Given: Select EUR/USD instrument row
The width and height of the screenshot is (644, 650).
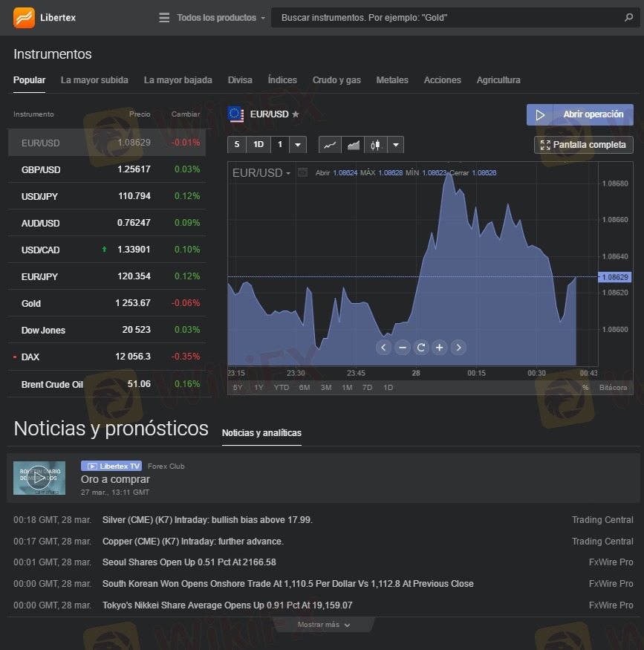Looking at the screenshot, I should pos(107,143).
